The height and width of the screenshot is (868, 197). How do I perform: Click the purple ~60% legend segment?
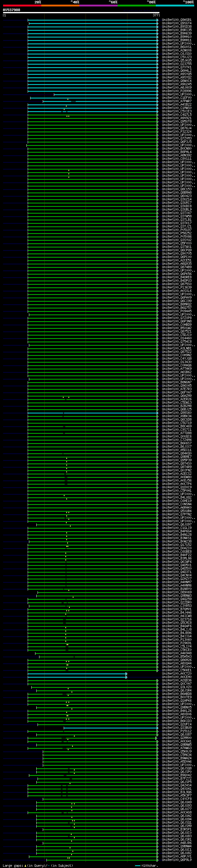click(x=99, y=6)
